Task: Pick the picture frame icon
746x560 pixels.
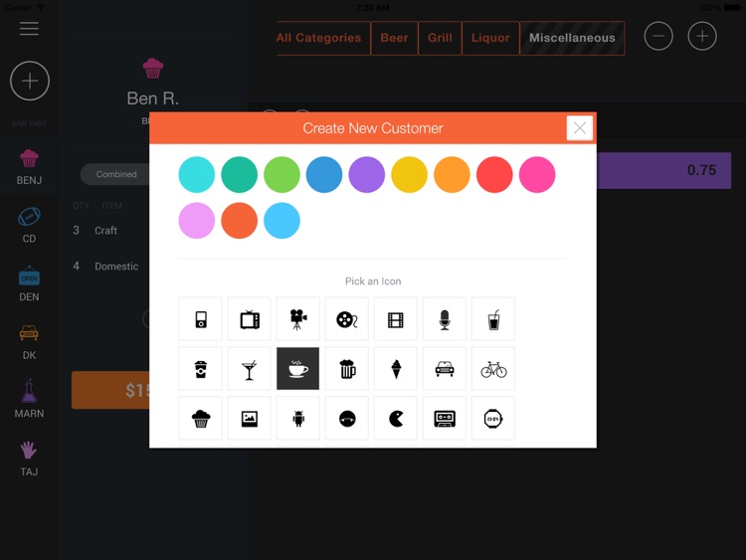Action: click(250, 418)
